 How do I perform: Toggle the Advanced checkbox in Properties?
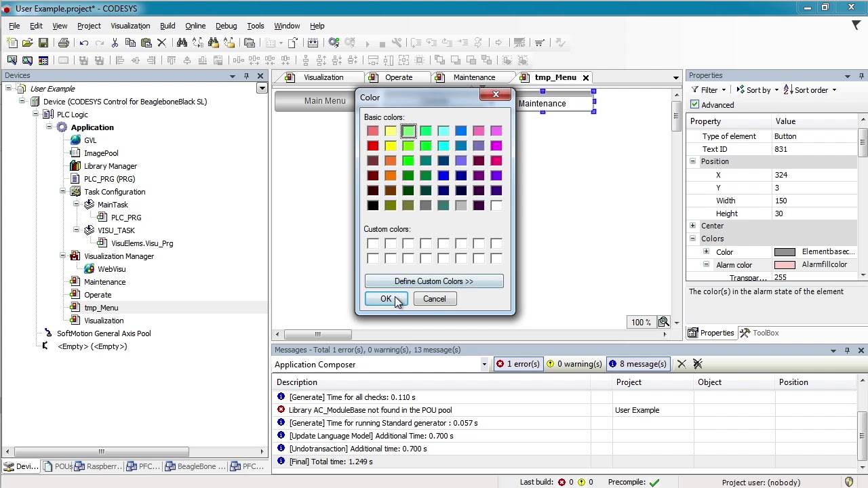pos(694,105)
